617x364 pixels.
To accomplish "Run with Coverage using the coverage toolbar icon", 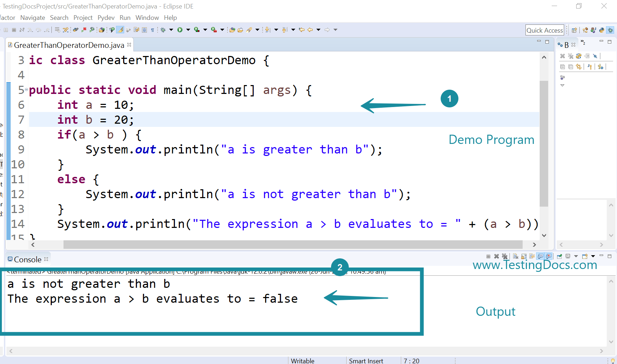I will point(197,30).
